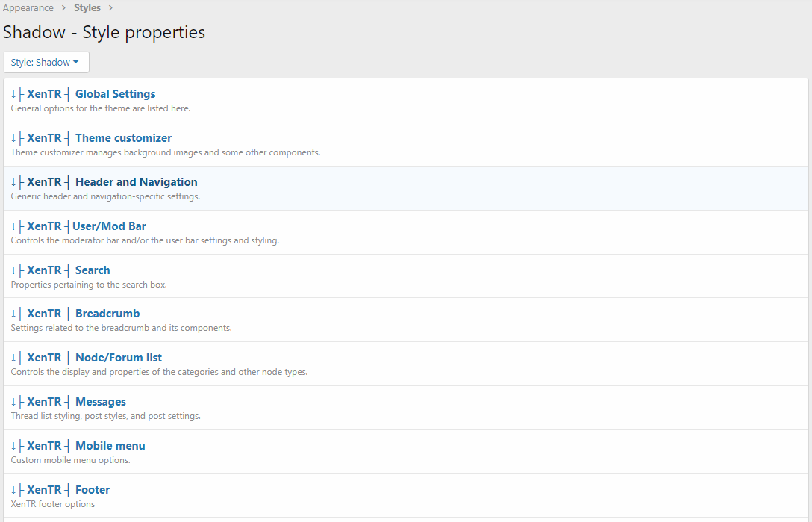Screen dimensions: 812x522
Task: Click the down arrow beside Messages
Action: coord(13,402)
